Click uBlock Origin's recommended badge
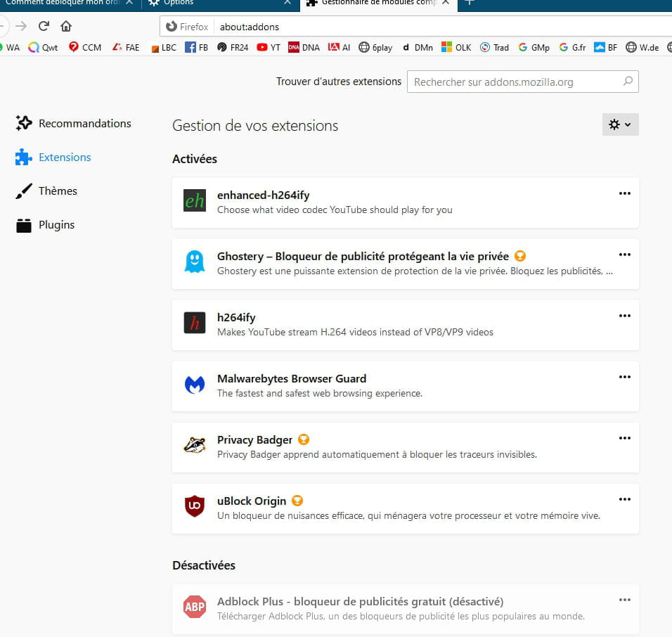 [x=297, y=501]
